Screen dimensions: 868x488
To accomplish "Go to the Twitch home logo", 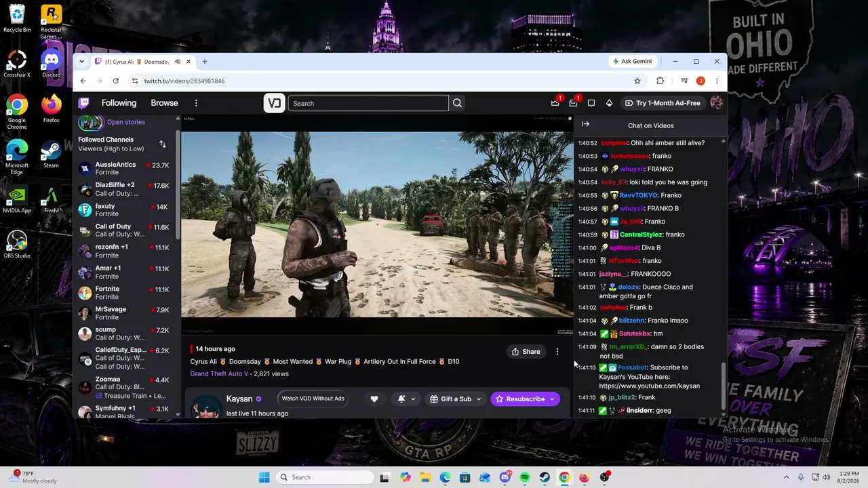I will (83, 103).
